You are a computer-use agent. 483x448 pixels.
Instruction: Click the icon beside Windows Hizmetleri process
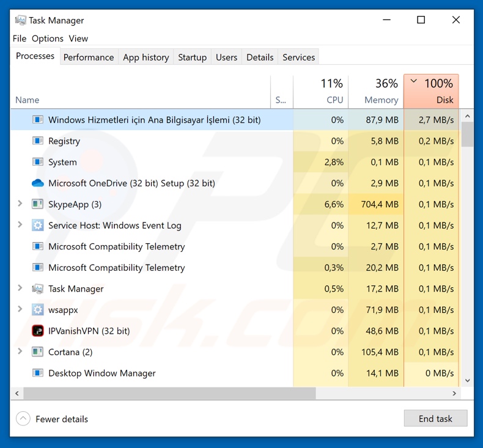tap(37, 119)
